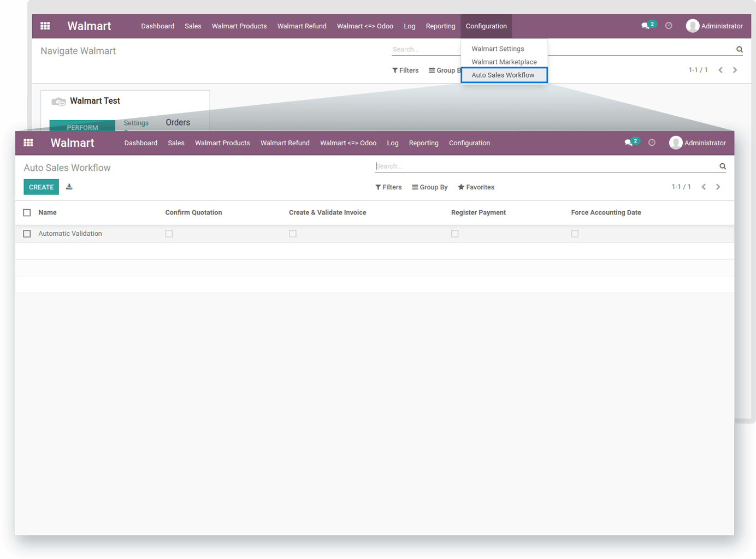
Task: Click Administrator avatar in back window
Action: click(x=693, y=26)
